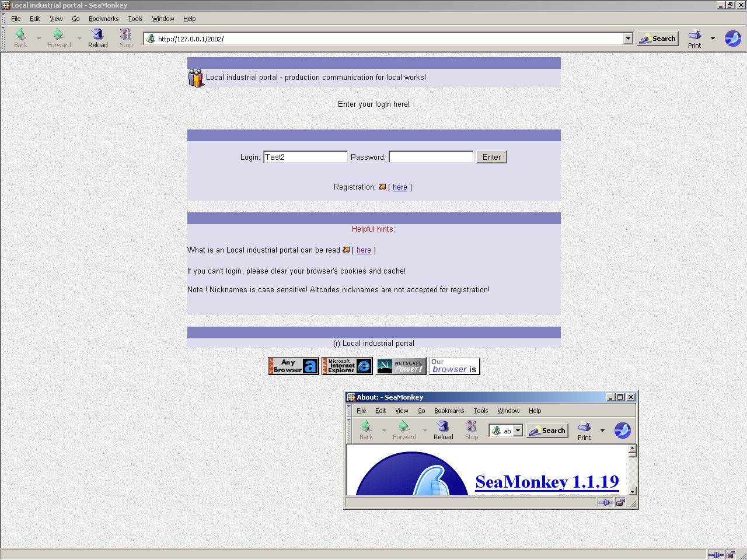The image size is (747, 560).
Task: Click the Any Browser badge image
Action: click(294, 366)
